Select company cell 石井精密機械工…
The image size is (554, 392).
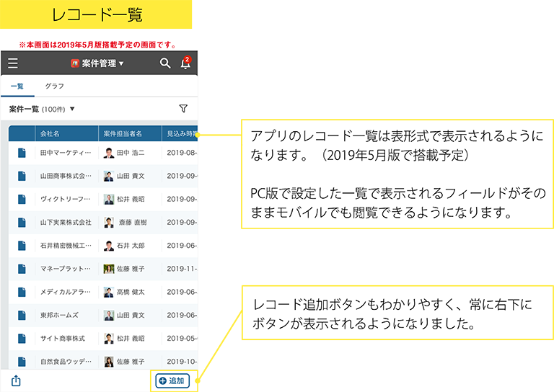67,246
